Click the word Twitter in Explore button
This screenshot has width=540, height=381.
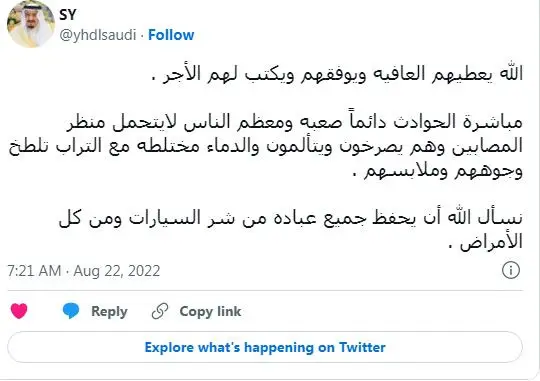tap(362, 347)
